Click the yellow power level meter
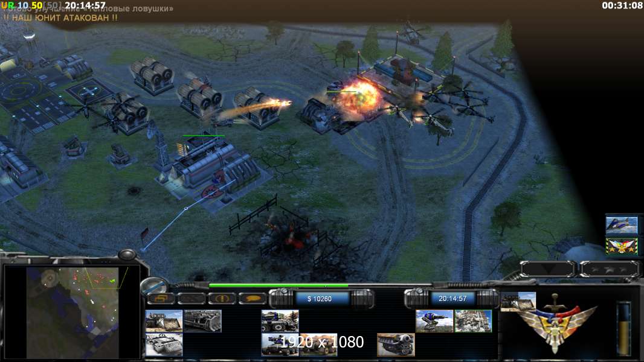644x362 pixels. [x=624, y=329]
